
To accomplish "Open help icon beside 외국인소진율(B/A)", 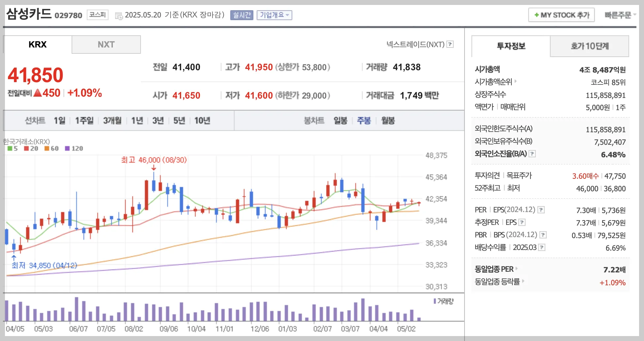I will [532, 154].
